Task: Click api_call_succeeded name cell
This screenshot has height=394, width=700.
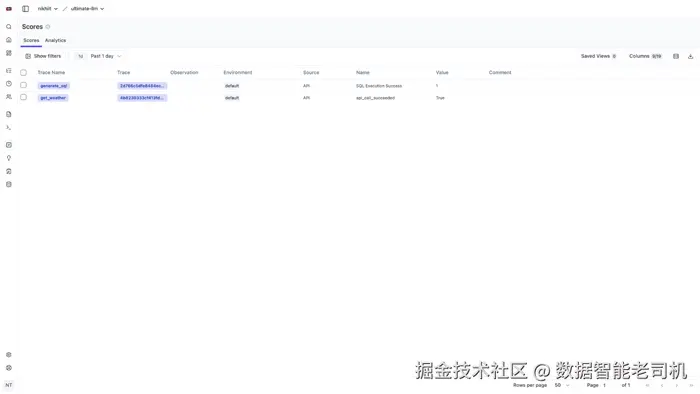Action: tap(375, 98)
